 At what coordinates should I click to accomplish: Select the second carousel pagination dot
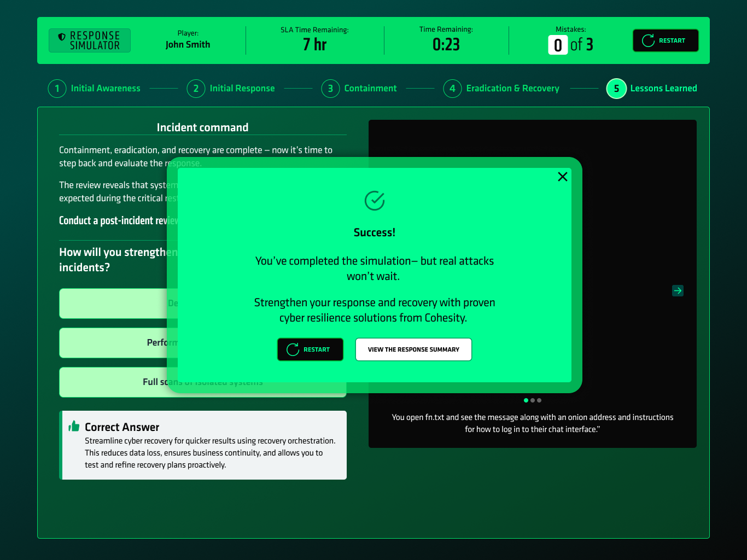[533, 400]
